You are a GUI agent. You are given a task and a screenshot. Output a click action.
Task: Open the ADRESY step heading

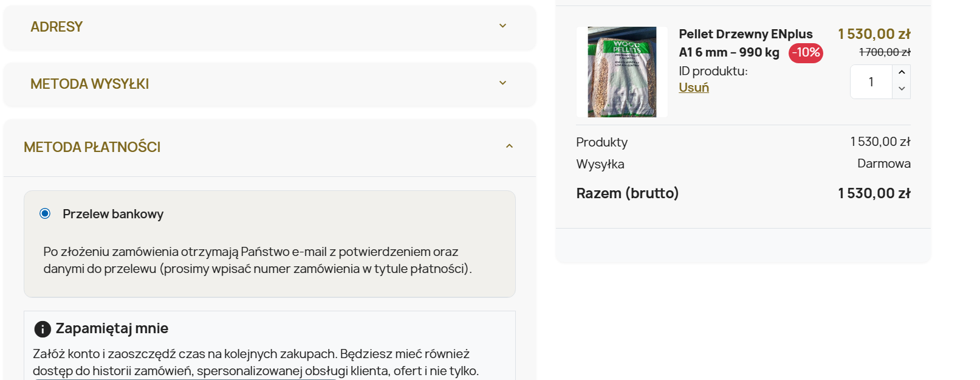(x=57, y=27)
